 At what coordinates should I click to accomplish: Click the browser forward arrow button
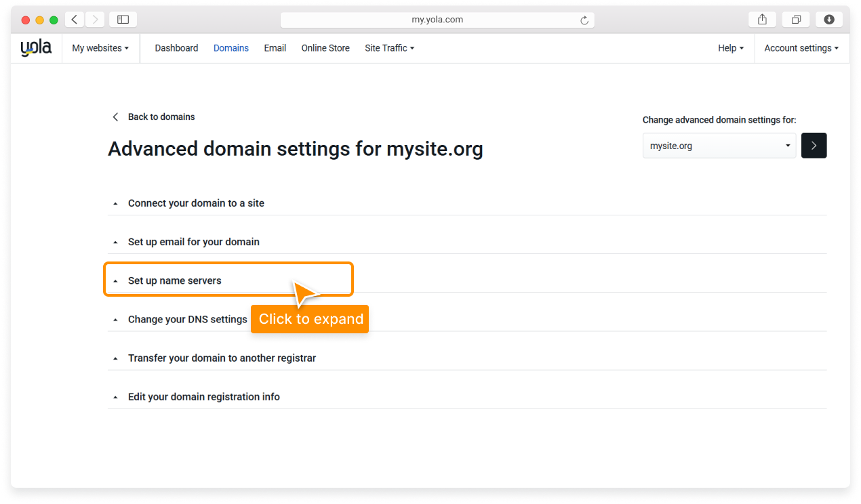coord(95,20)
